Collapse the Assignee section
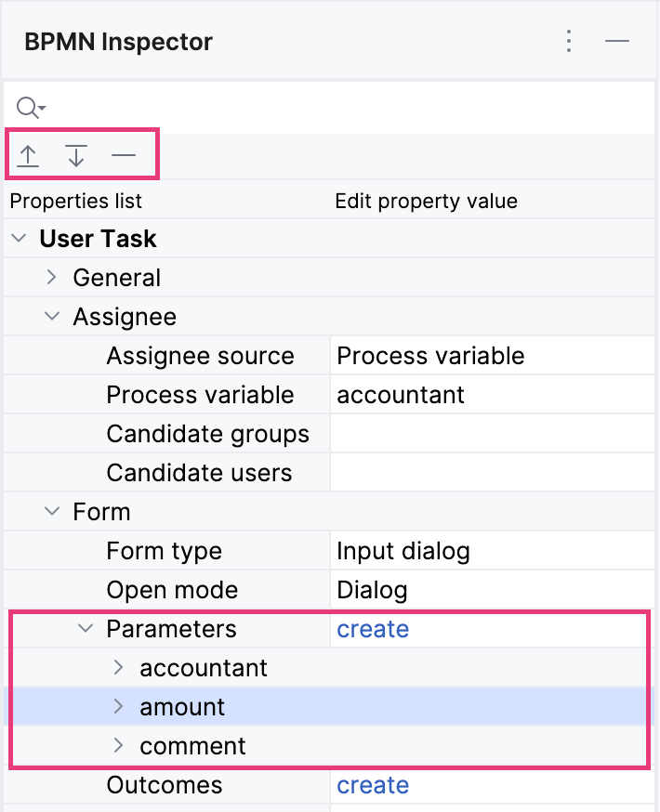Image resolution: width=660 pixels, height=812 pixels. [53, 316]
